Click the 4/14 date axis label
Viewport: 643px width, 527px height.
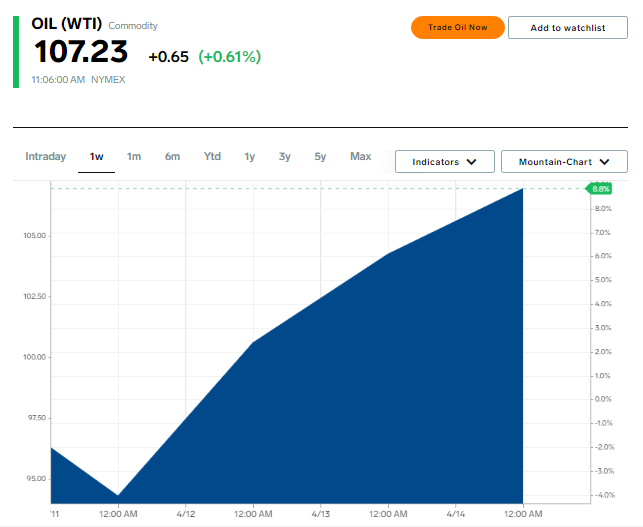pos(456,514)
